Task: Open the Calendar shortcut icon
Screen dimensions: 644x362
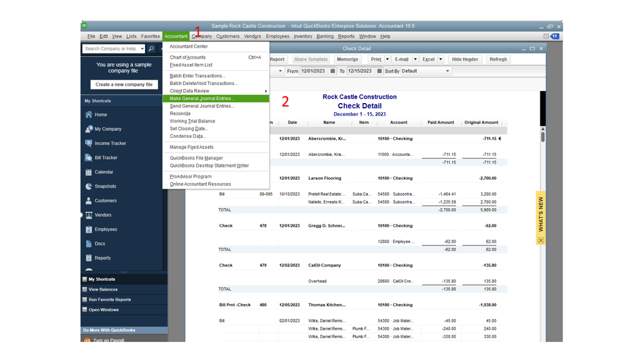Action: (89, 172)
